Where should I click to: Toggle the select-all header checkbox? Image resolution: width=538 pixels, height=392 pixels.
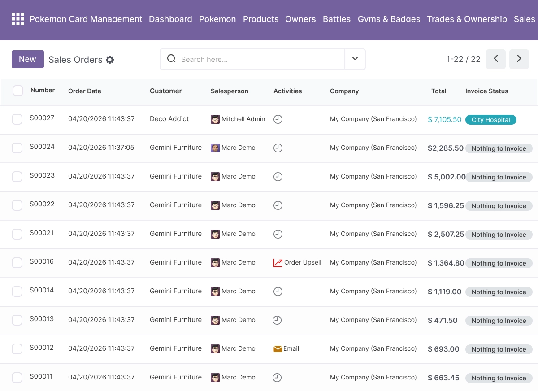(x=18, y=91)
